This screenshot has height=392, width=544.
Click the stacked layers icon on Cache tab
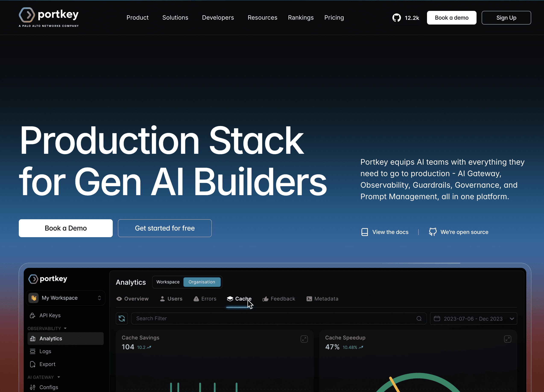coord(230,299)
